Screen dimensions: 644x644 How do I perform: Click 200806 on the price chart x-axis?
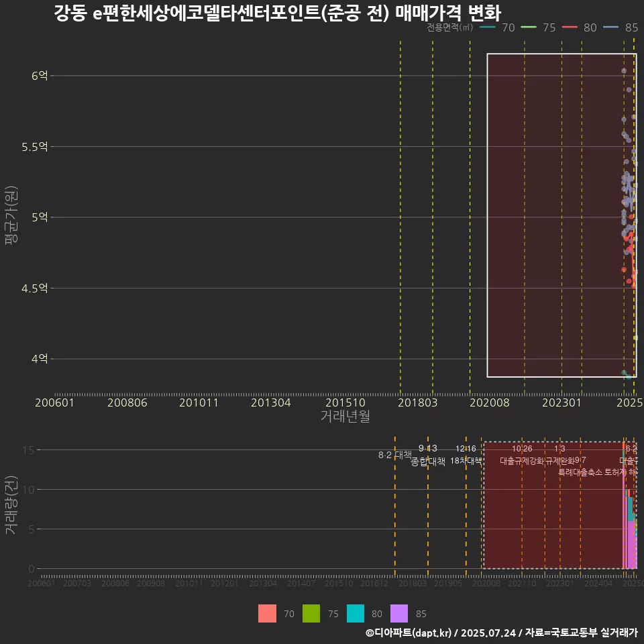[x=127, y=402]
